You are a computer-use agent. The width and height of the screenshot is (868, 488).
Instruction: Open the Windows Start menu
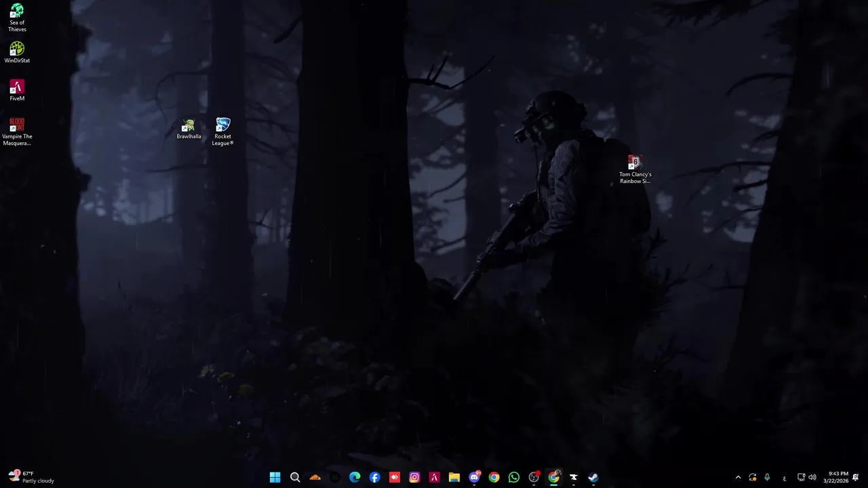point(275,477)
